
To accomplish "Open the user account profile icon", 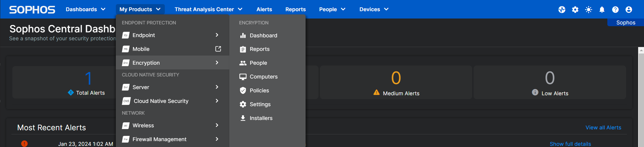I will pos(629,10).
